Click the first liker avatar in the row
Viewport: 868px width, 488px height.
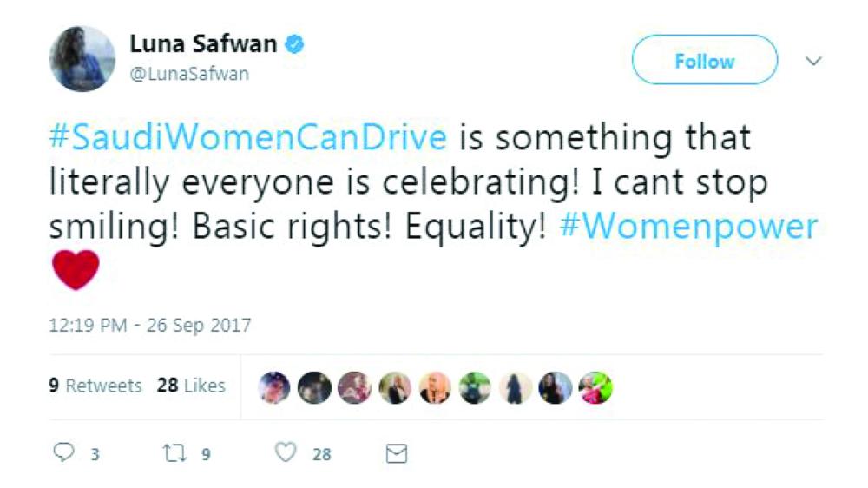(x=276, y=387)
